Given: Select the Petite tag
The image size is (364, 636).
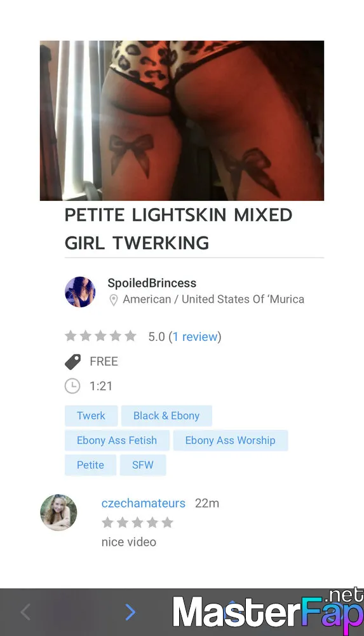Looking at the screenshot, I should click(90, 465).
